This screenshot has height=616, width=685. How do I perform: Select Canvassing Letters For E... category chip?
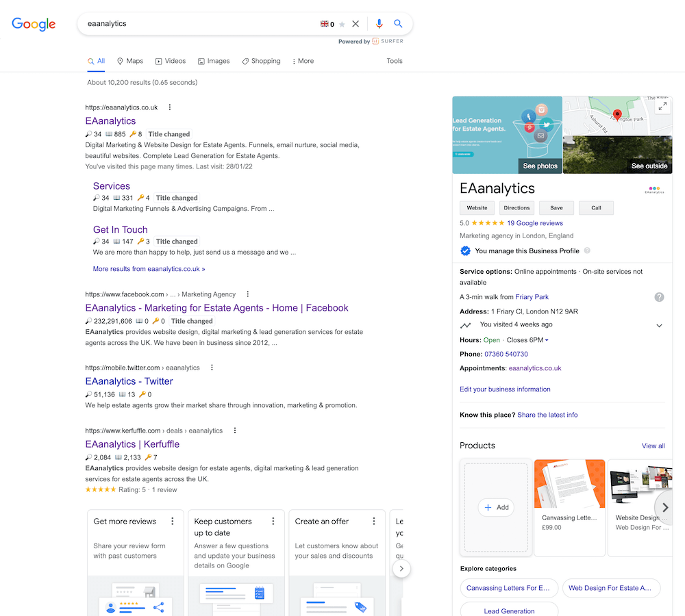tap(508, 588)
